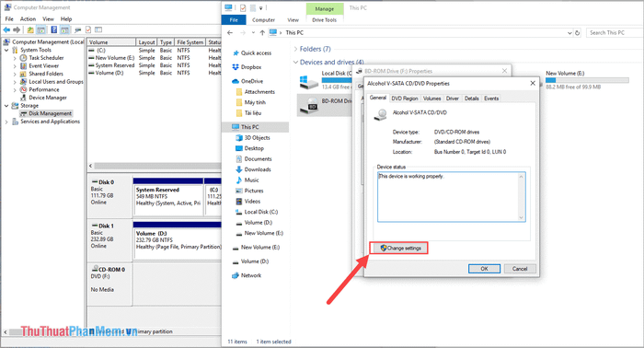Viewport: 644px width, 348px height.
Task: Open New Volume (E:) drive tile
Action: pos(587,80)
